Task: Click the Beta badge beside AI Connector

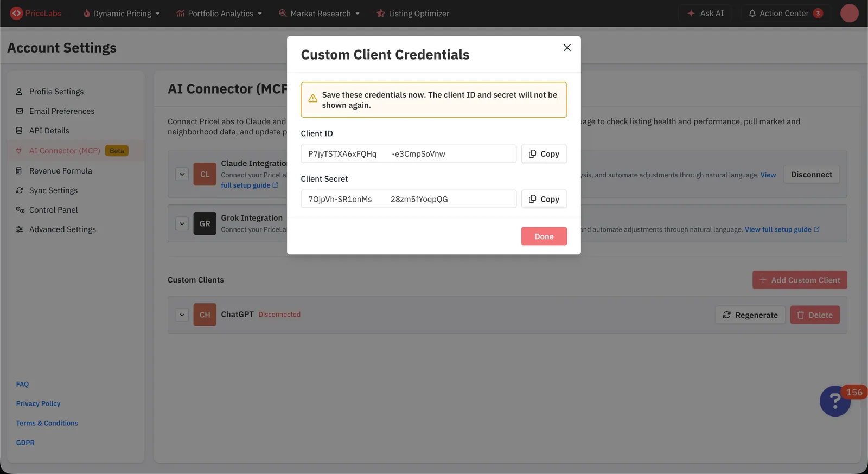Action: tap(117, 151)
